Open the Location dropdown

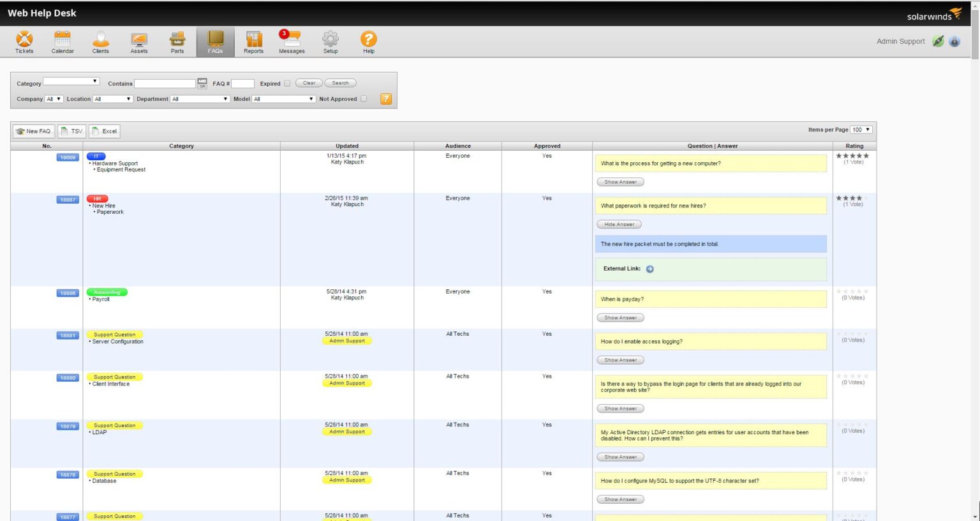click(112, 99)
